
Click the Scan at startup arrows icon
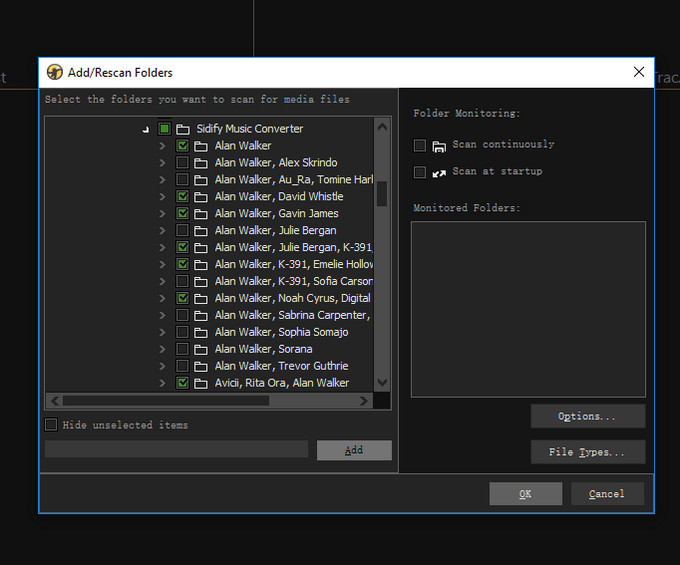pyautogui.click(x=439, y=173)
